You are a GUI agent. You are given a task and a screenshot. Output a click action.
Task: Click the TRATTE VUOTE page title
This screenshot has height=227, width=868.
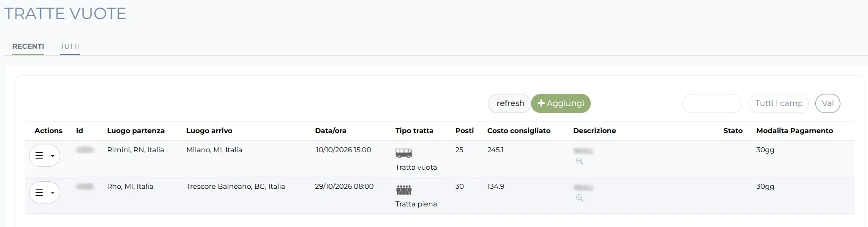65,14
